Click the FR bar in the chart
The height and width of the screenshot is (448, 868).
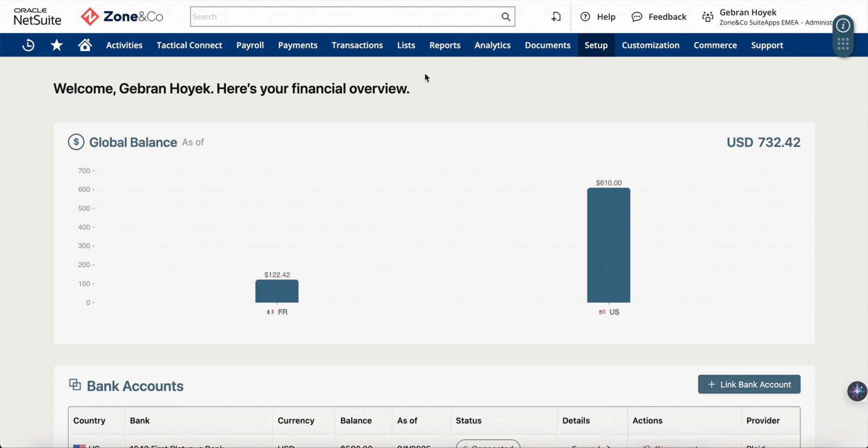(x=277, y=291)
